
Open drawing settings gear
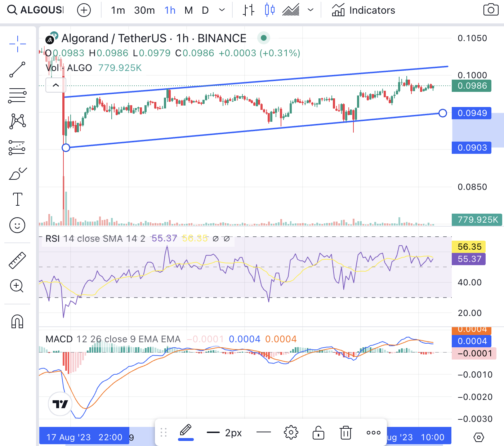click(291, 432)
